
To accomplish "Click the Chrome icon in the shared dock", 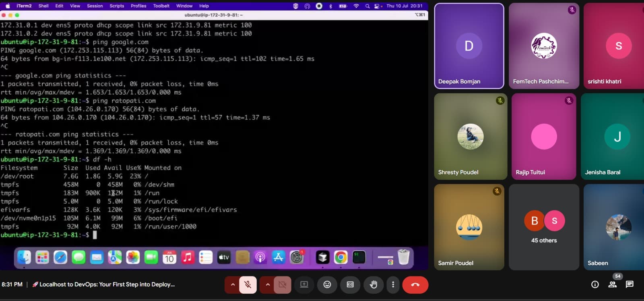I will click(x=341, y=257).
